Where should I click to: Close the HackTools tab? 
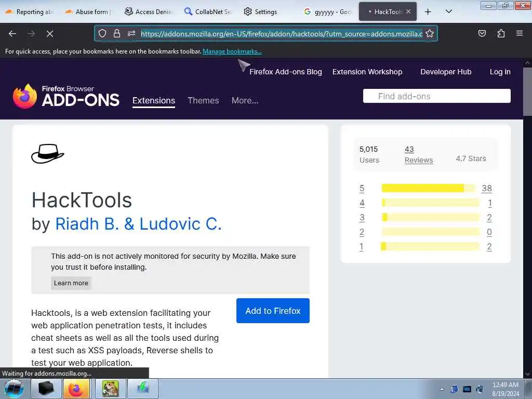(x=408, y=11)
